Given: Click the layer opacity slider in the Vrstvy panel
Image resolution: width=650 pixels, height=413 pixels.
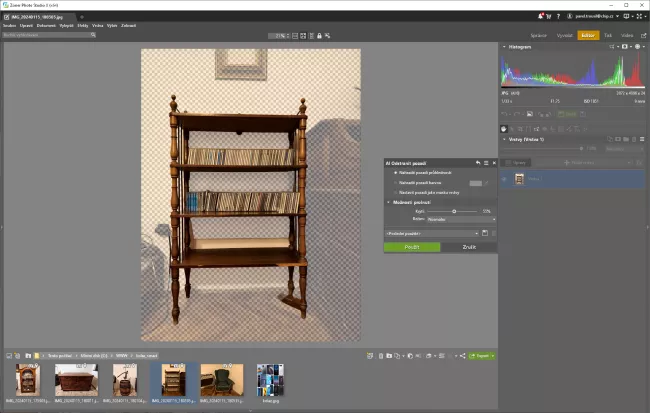Looking at the screenshot, I should tap(542, 148).
